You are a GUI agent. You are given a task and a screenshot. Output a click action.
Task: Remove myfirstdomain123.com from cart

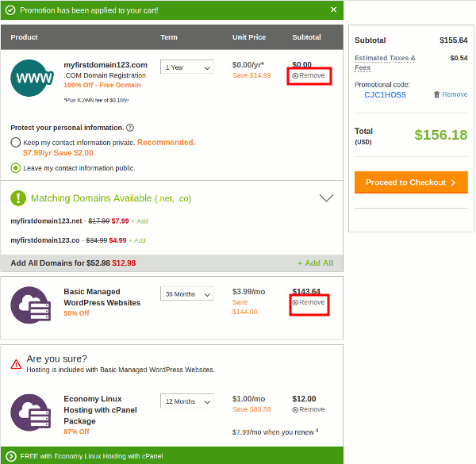(x=309, y=75)
